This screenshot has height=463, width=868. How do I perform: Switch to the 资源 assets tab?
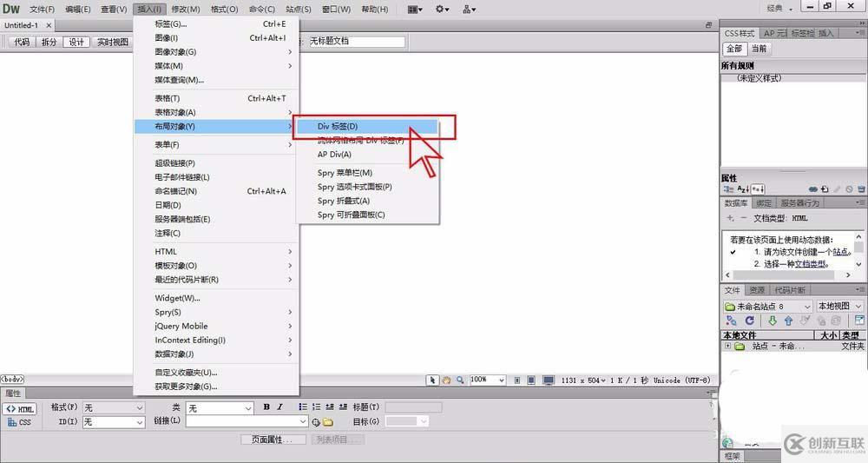tap(757, 290)
